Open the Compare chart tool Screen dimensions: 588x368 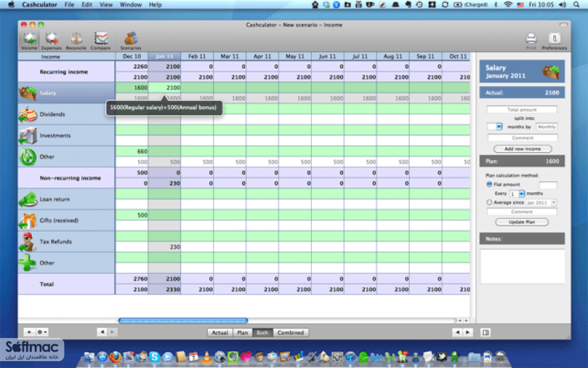(101, 41)
